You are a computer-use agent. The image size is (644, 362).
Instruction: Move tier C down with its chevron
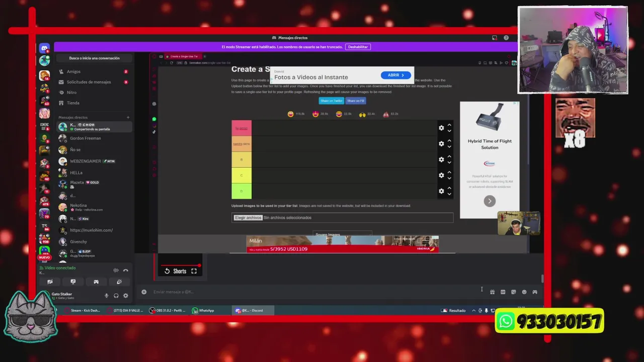coord(449,178)
